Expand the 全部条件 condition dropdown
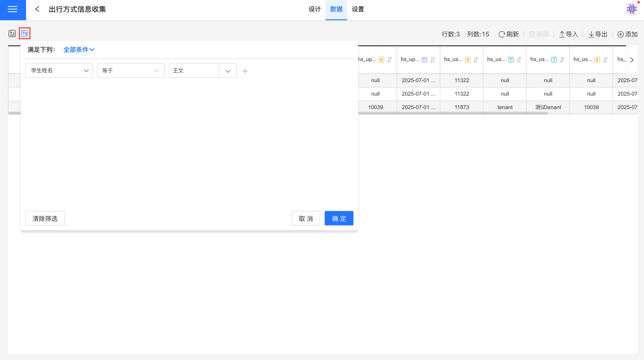Viewport: 644px width, 360px height. (x=79, y=50)
